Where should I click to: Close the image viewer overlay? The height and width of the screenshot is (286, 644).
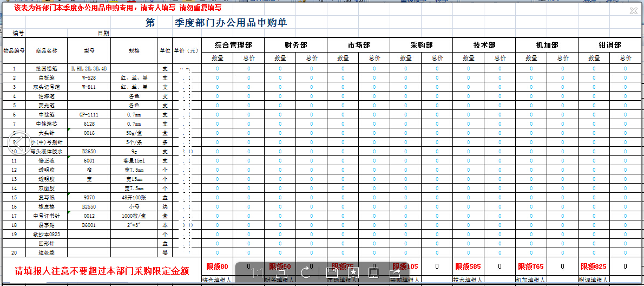pyautogui.click(x=633, y=10)
